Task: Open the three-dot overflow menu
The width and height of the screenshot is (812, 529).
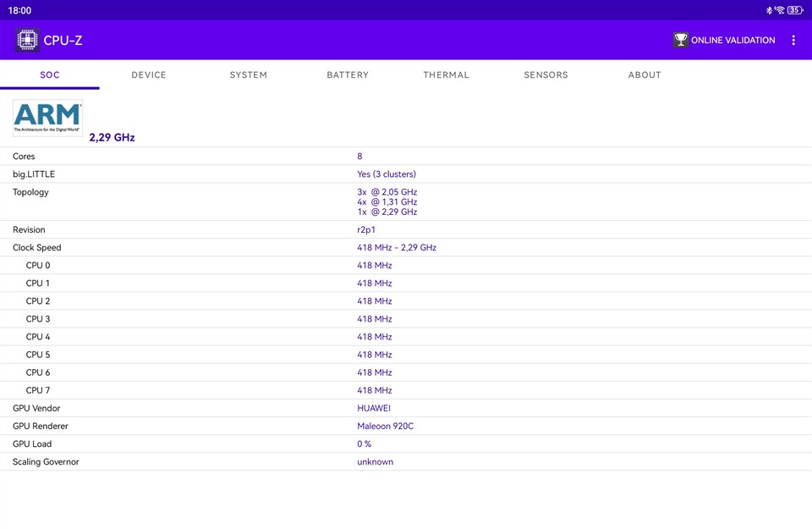Action: click(x=793, y=40)
